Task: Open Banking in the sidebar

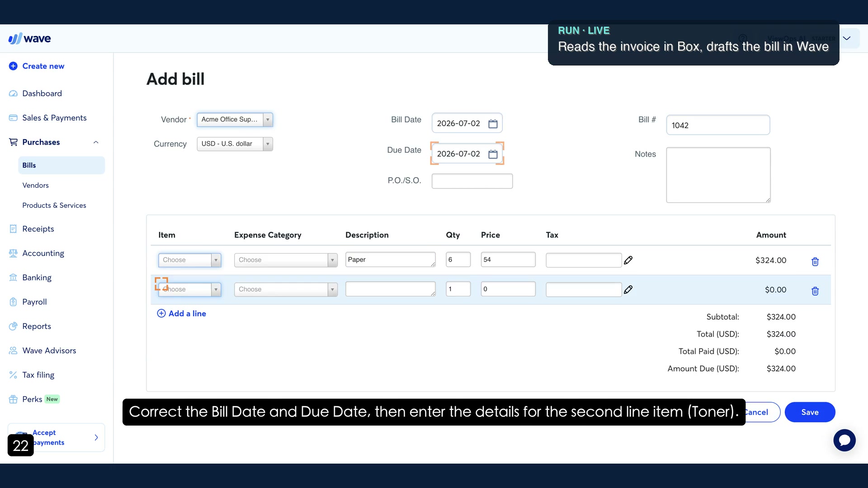Action: tap(37, 278)
